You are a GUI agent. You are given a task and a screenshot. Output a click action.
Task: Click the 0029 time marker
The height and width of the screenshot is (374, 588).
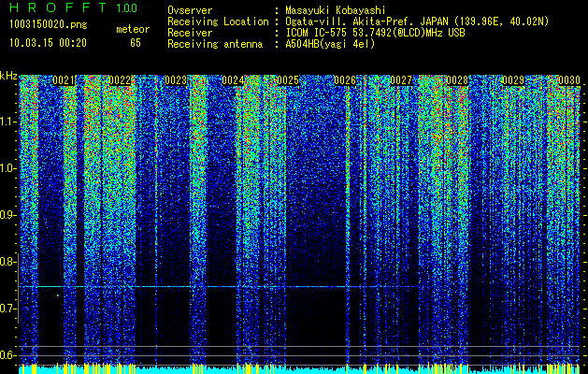coord(513,80)
